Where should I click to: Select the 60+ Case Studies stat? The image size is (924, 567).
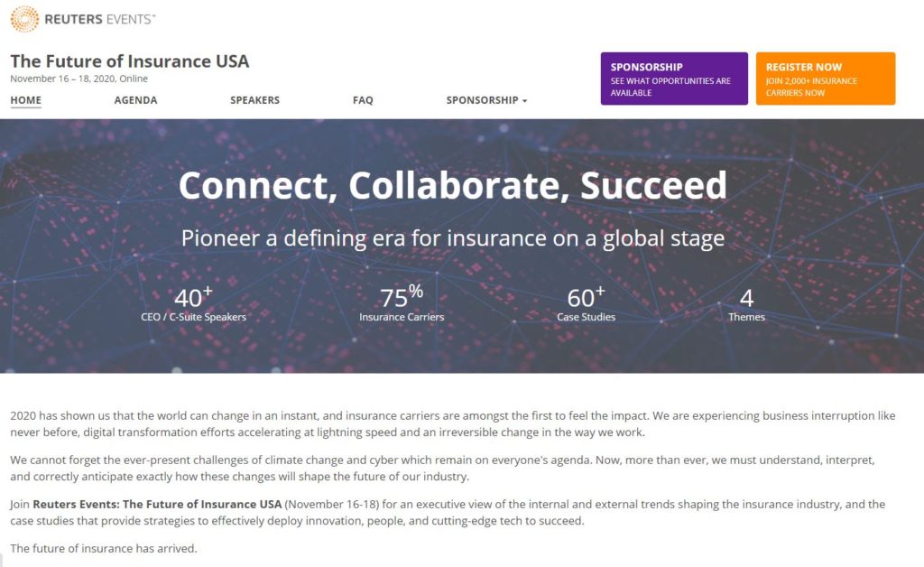coord(586,304)
